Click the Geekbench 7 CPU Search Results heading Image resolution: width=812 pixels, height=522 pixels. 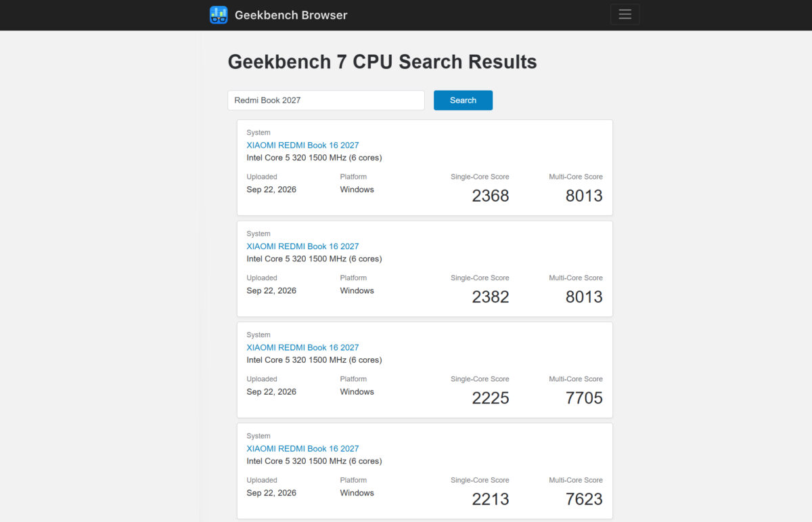[x=382, y=62]
